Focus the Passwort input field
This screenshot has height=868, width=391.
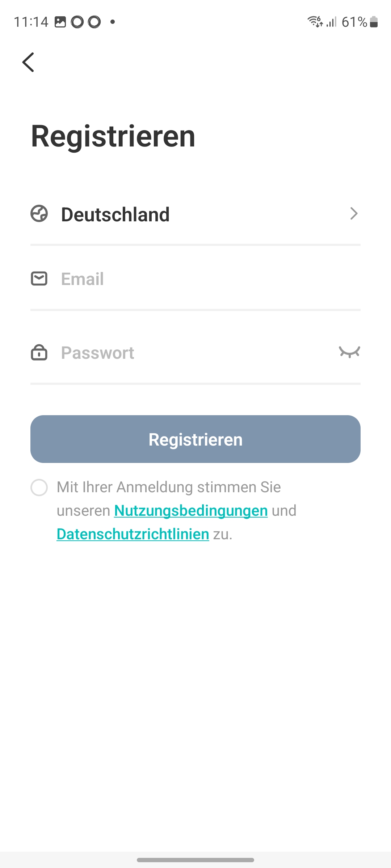[x=195, y=353]
